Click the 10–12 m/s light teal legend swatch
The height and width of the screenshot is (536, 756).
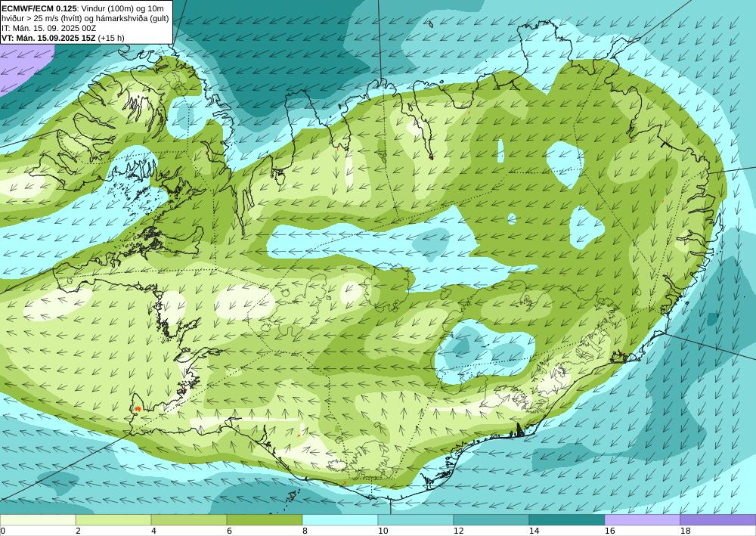(x=416, y=519)
